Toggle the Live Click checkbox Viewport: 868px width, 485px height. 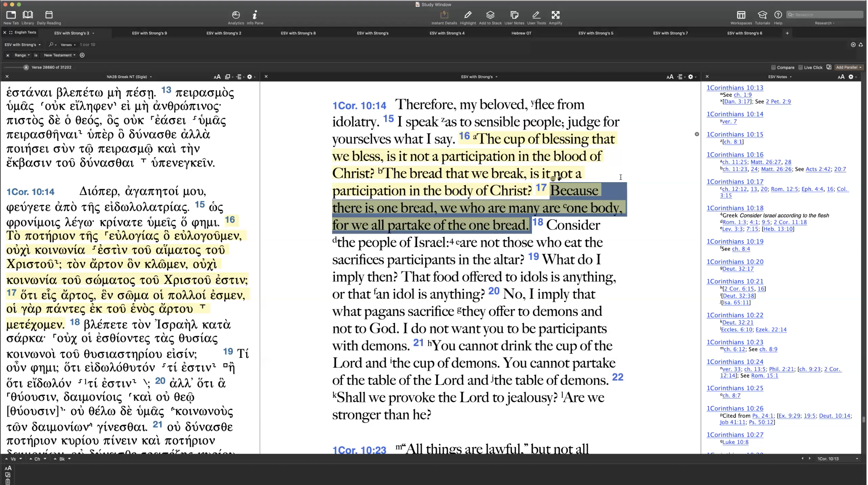(x=800, y=67)
